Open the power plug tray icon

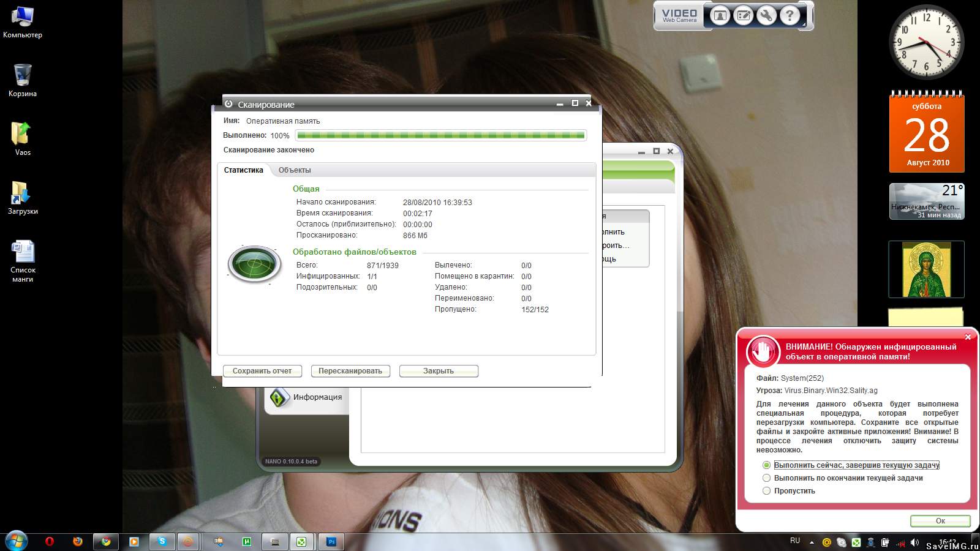[x=885, y=542]
